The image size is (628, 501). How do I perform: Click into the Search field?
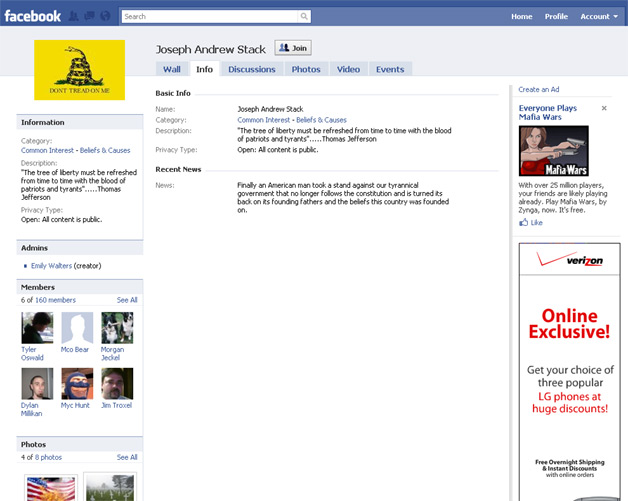pos(210,16)
